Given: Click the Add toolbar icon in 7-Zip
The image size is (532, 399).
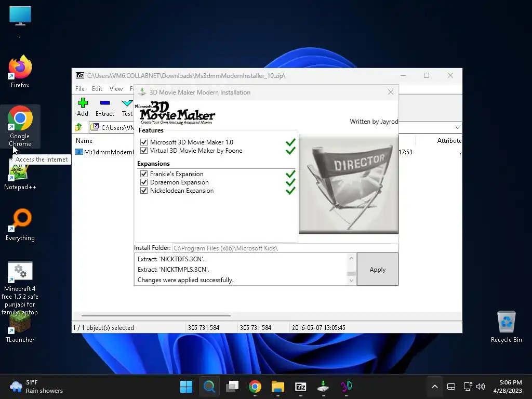Looking at the screenshot, I should (83, 107).
